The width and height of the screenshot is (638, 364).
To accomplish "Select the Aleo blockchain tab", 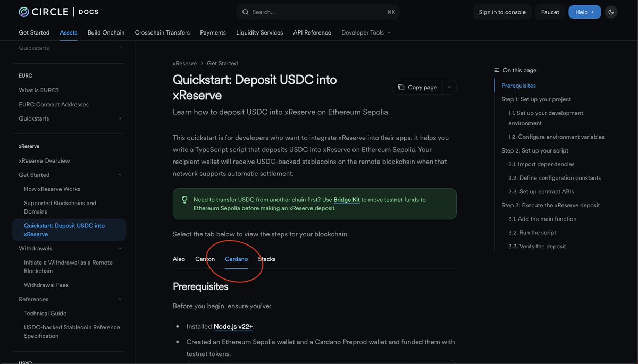I will click(x=179, y=259).
